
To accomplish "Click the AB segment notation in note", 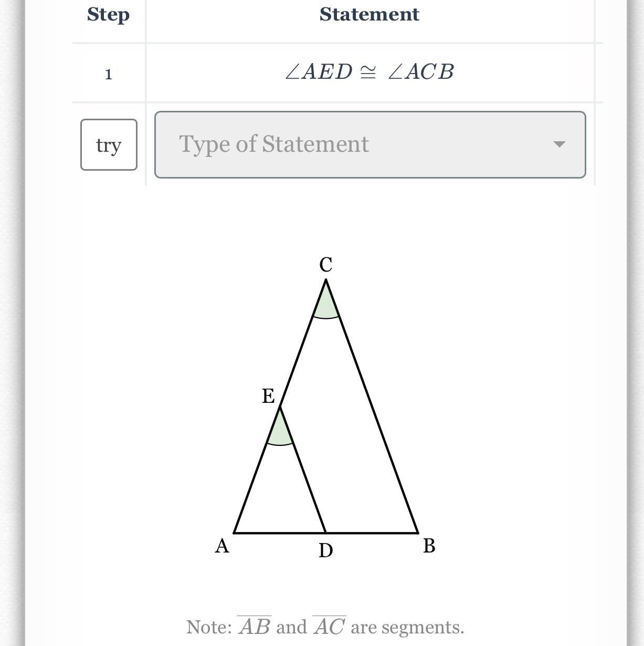I will click(255, 627).
